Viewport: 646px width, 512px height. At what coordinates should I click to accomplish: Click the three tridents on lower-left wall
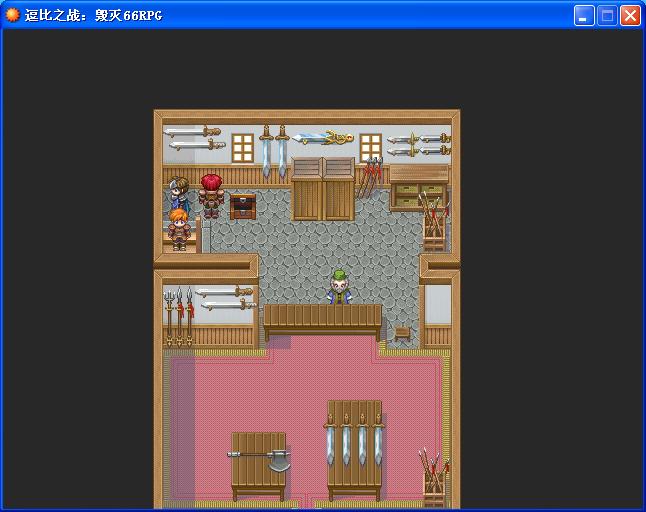point(179,317)
